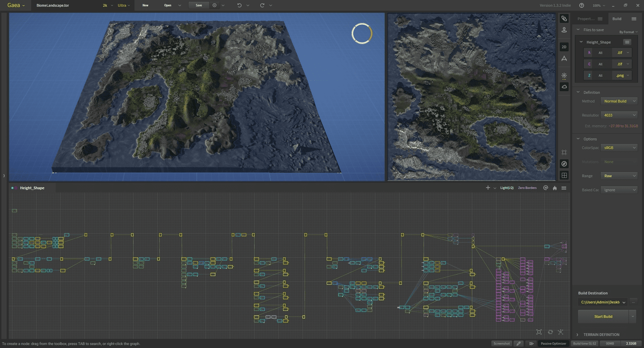Click the pencil icon in status bar
The image size is (644, 348).
pyautogui.click(x=519, y=343)
